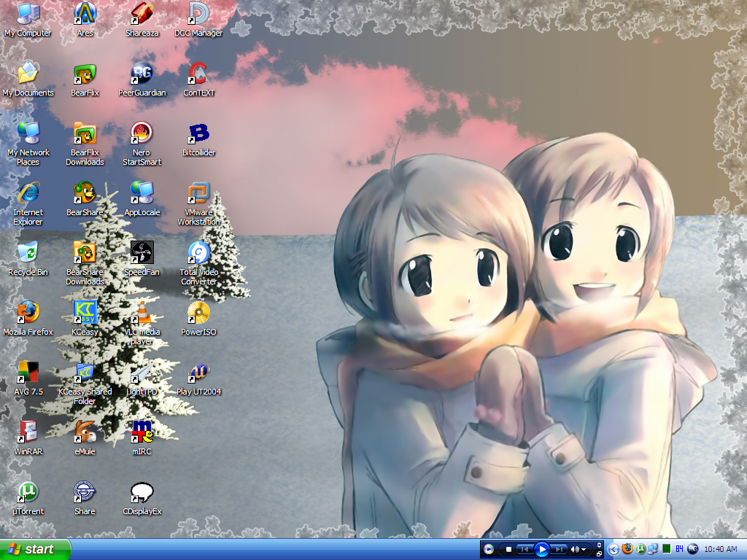747x560 pixels.
Task: Select the ConTEXT editor shortcut
Action: click(x=198, y=79)
